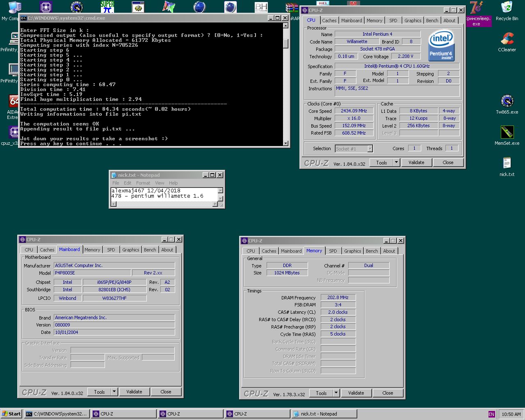The height and width of the screenshot is (420, 525).
Task: Select the cpuz_x32 desktop icon
Action: (x=14, y=132)
